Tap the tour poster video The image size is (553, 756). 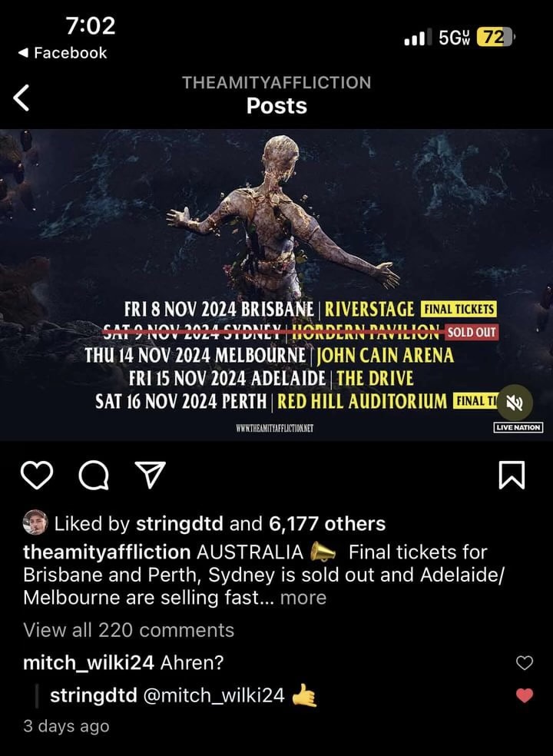276,284
